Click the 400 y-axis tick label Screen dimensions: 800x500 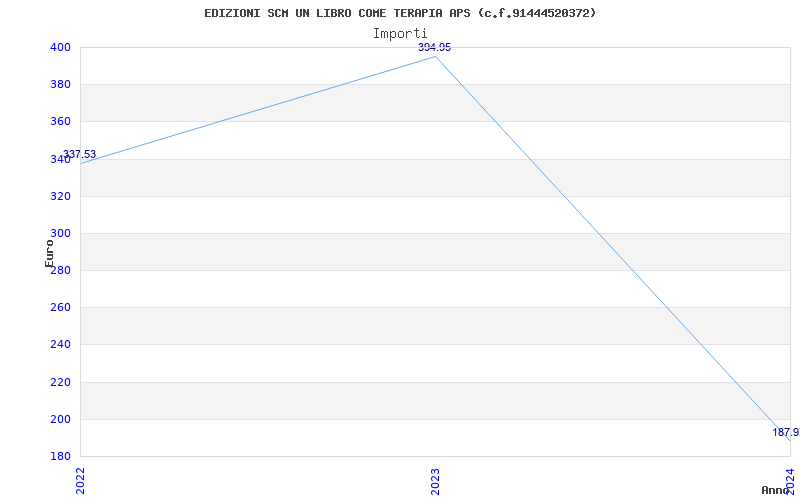pos(60,47)
